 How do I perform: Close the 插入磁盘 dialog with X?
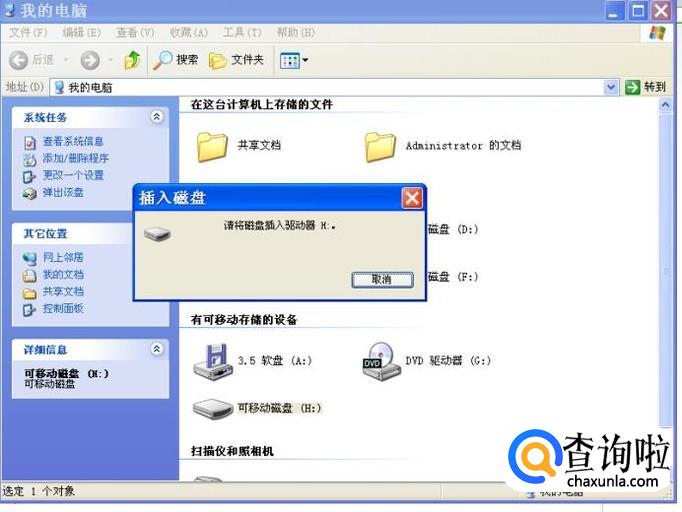pos(412,198)
